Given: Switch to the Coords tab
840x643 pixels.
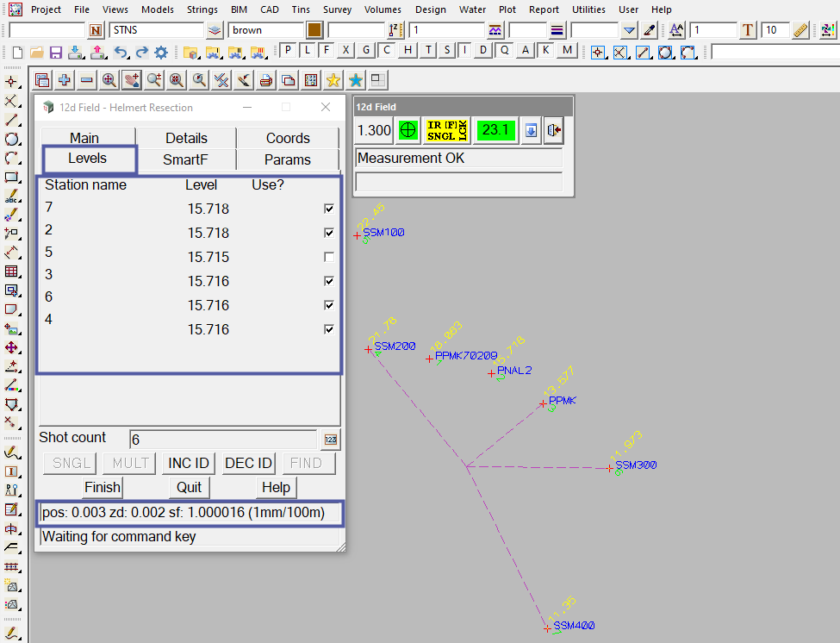Looking at the screenshot, I should pos(288,138).
